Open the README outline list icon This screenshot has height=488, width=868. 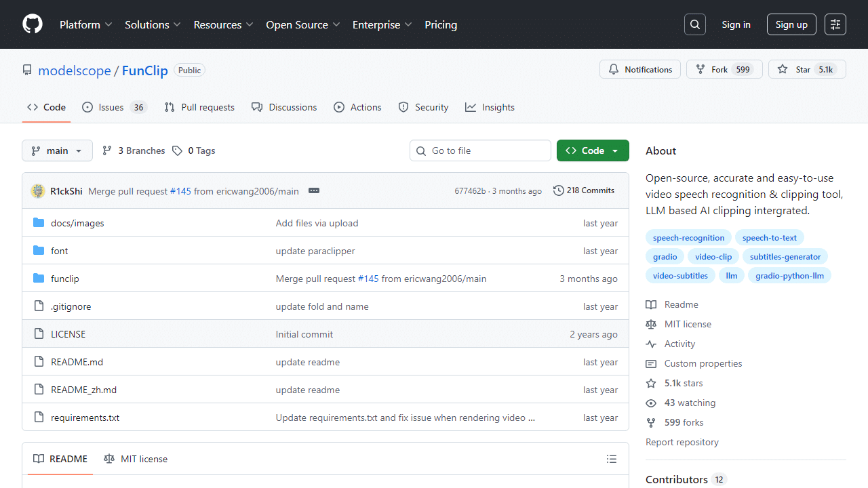click(x=612, y=459)
